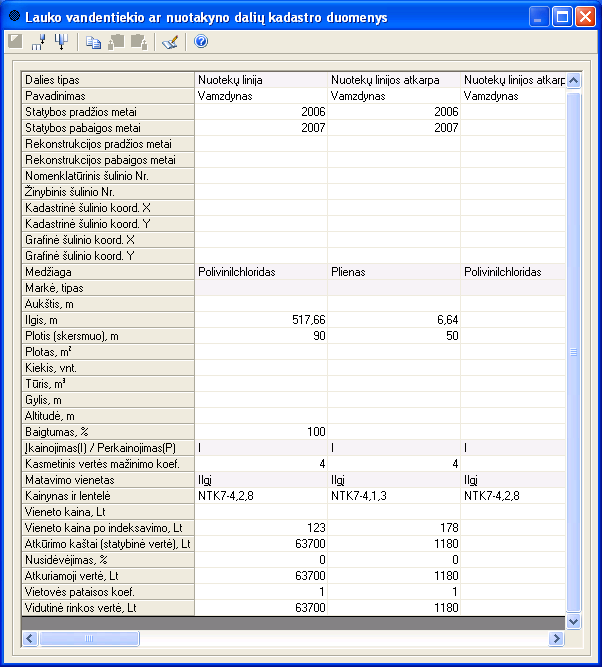This screenshot has width=602, height=667.
Task: Close the kadastro duomenys window
Action: (585, 17)
